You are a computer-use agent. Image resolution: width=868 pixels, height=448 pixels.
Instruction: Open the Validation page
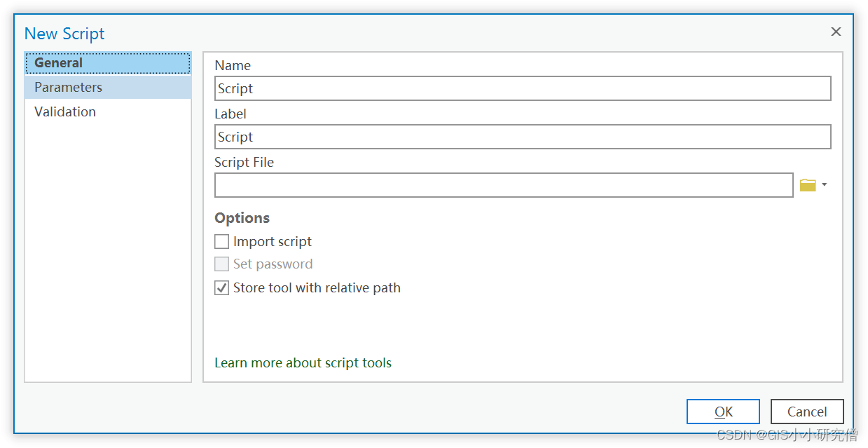(64, 111)
